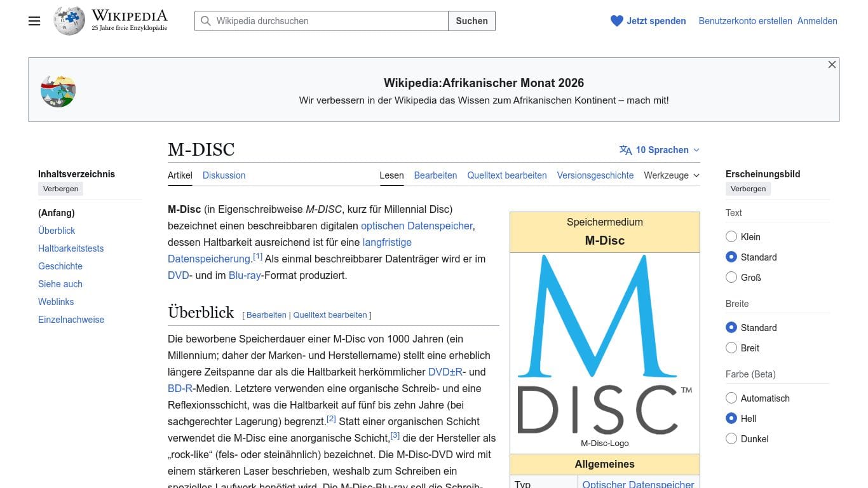Viewport: 868px width, 488px height.
Task: Click the Suchen button
Action: click(x=471, y=21)
